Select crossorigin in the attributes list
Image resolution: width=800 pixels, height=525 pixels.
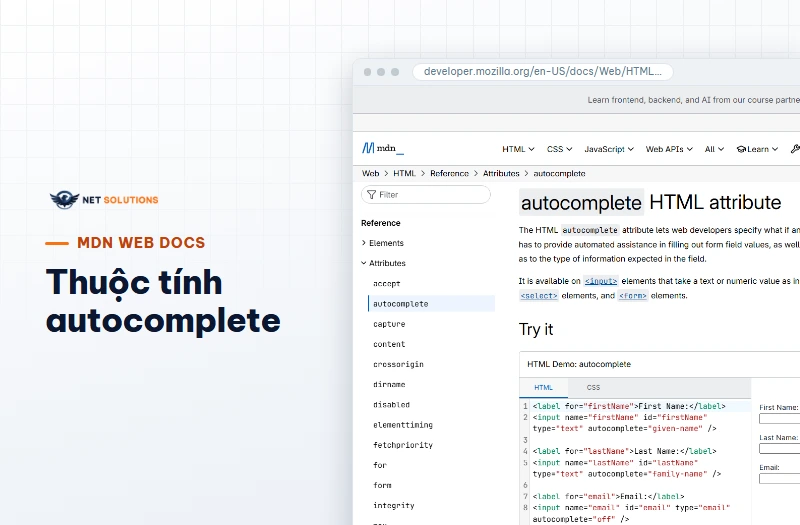[398, 364]
